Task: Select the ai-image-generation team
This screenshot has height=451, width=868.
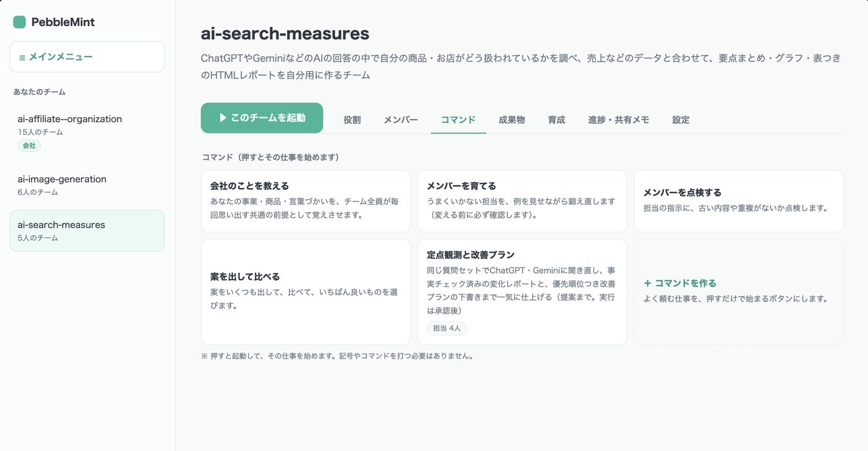Action: pos(87,185)
